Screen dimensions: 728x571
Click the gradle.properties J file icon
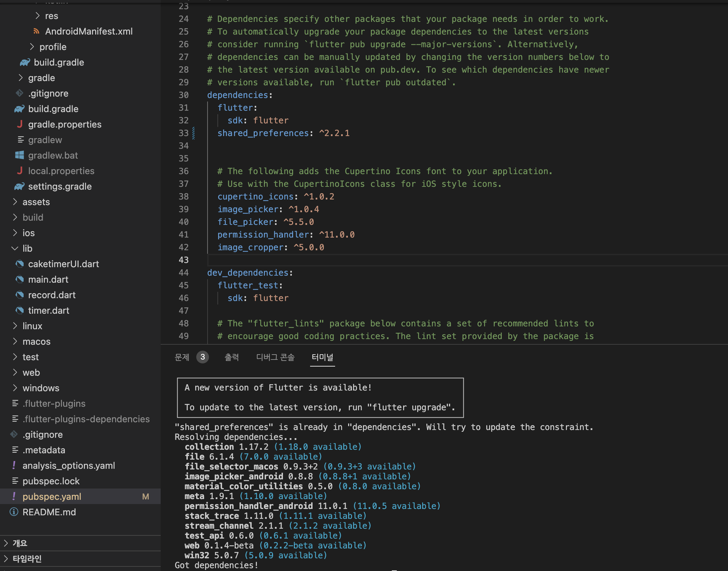[20, 124]
